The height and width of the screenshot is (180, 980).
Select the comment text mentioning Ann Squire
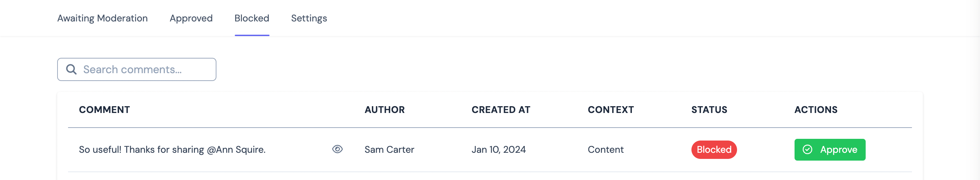click(x=172, y=150)
